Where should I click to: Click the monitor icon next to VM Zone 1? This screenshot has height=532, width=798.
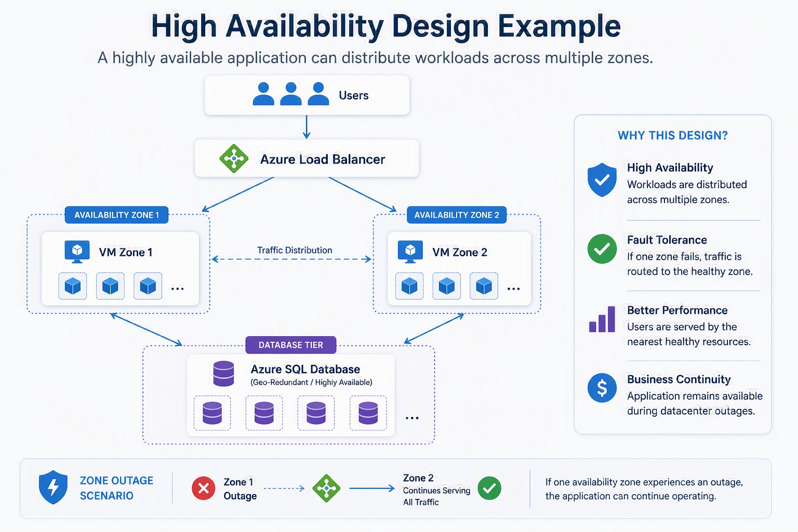(77, 252)
